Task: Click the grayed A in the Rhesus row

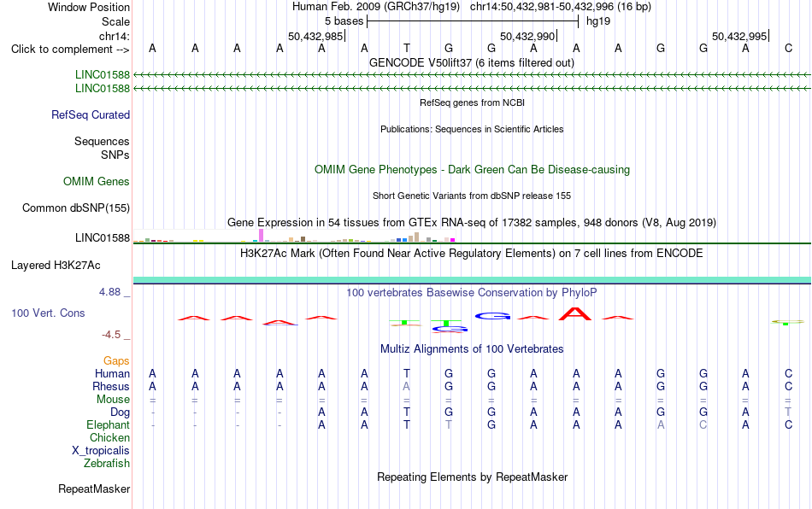Action: click(x=407, y=386)
